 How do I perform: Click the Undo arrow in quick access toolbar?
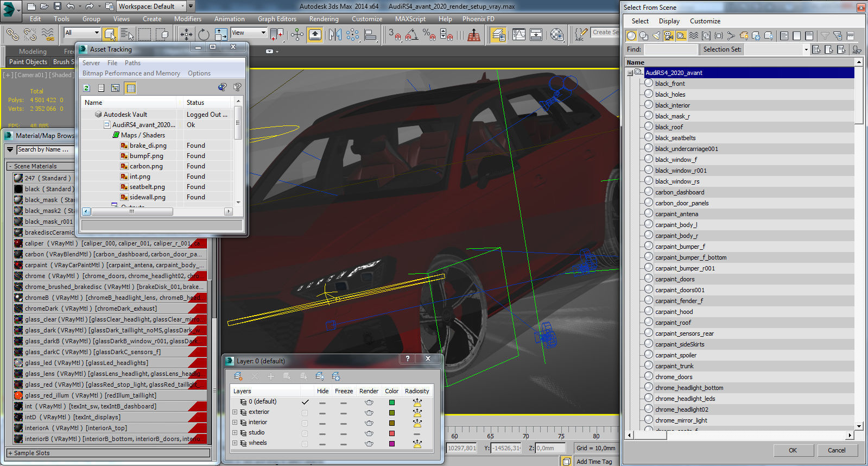tap(71, 7)
